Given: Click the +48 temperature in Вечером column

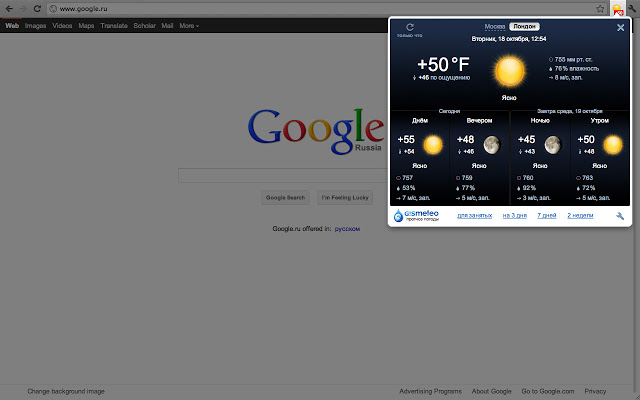Looking at the screenshot, I should 465,140.
